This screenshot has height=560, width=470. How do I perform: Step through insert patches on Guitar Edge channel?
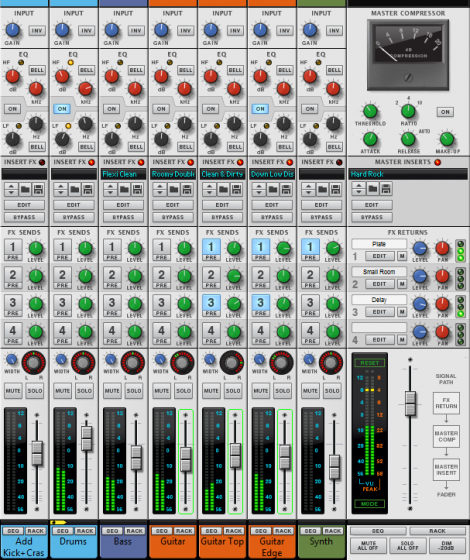click(x=259, y=189)
